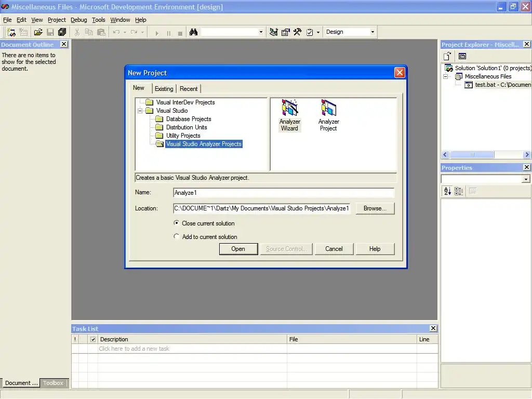Screen dimensions: 532x399
Task: Click the Categorized icon in Properties
Action: 459,191
